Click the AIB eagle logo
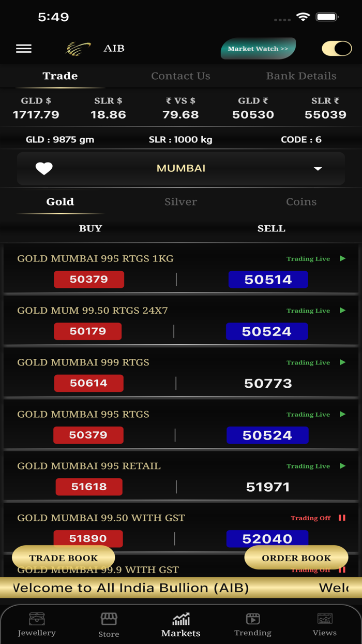The height and width of the screenshot is (644, 362). [78, 47]
